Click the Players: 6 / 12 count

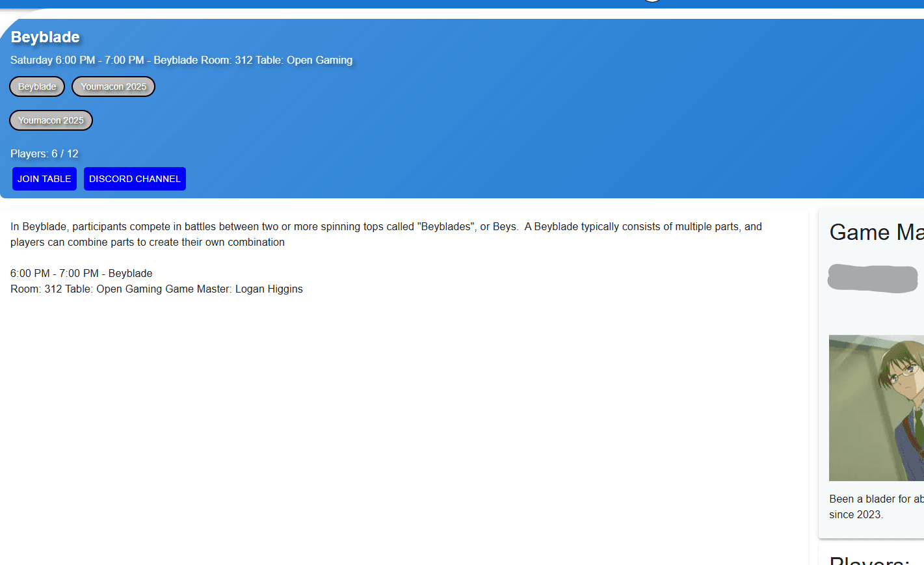pos(44,153)
